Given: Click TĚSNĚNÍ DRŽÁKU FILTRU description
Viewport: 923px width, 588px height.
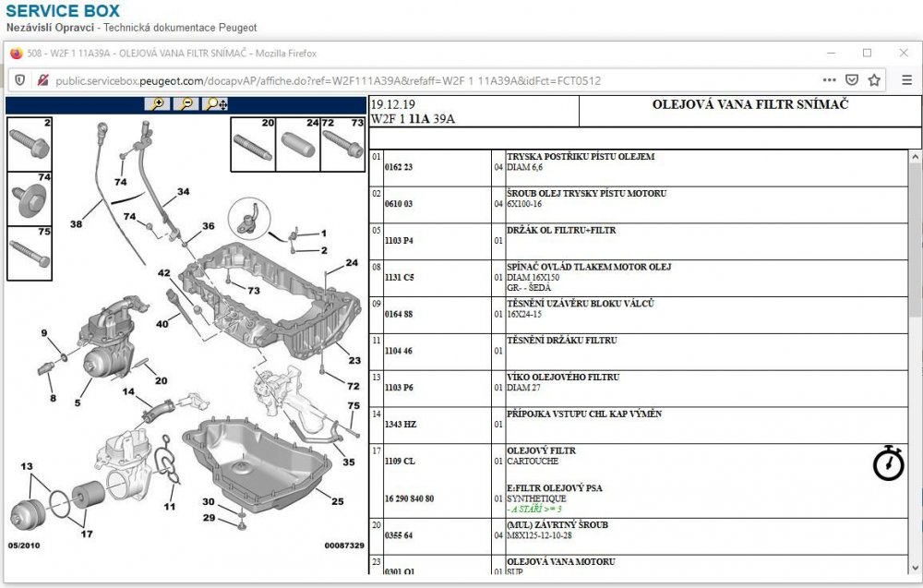Looking at the screenshot, I should click(x=561, y=341).
